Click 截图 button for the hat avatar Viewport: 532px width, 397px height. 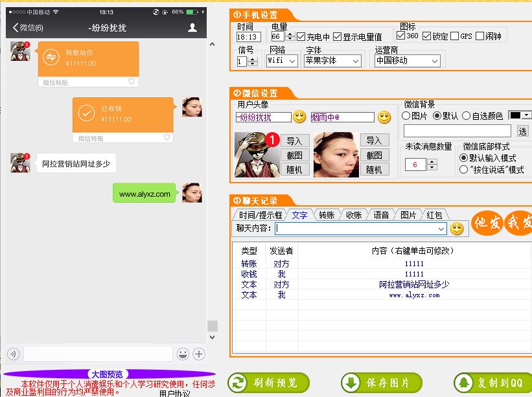(294, 155)
